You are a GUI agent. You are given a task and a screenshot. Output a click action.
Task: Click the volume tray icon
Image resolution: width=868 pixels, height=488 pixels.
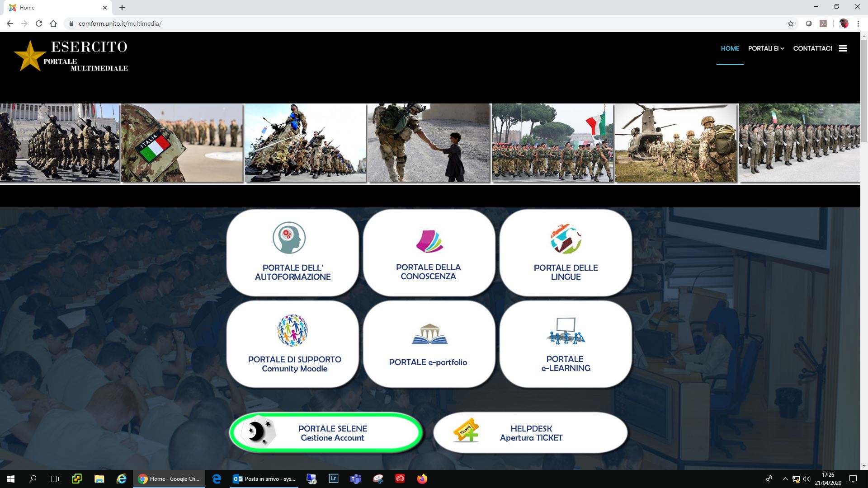pos(807,479)
